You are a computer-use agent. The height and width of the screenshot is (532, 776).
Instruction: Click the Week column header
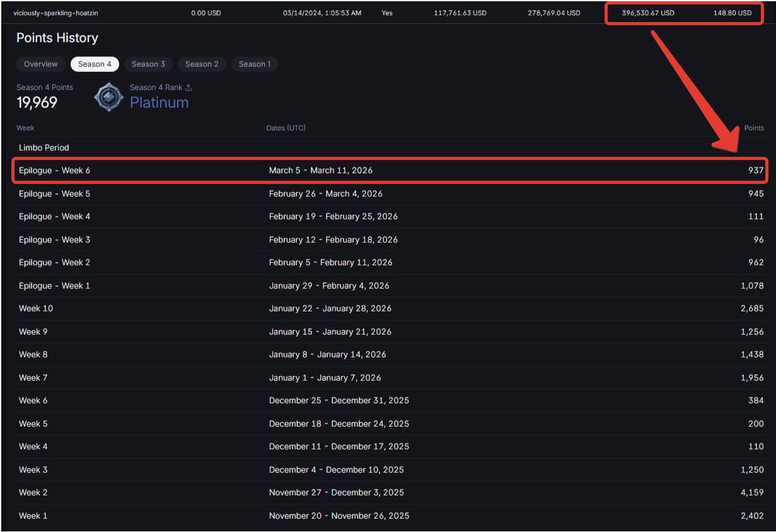pos(25,128)
